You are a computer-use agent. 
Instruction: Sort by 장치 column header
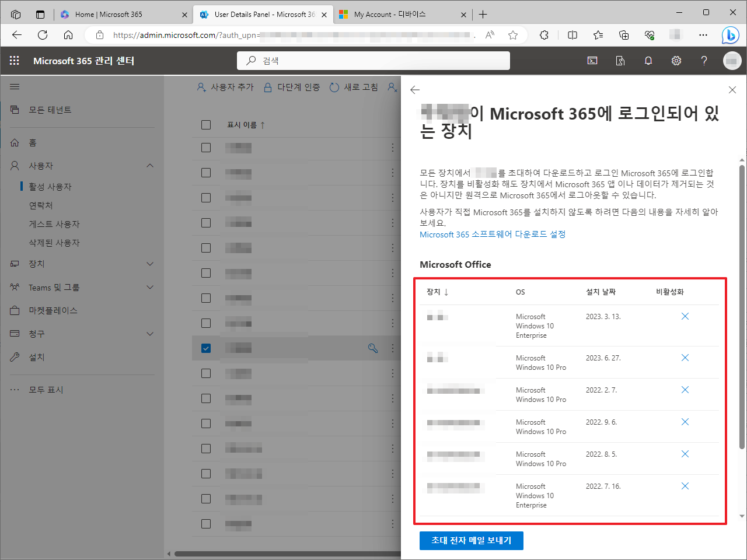pyautogui.click(x=437, y=292)
